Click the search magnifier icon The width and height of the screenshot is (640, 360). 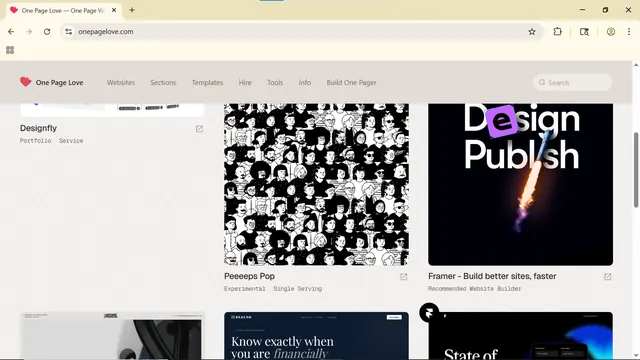[542, 82]
